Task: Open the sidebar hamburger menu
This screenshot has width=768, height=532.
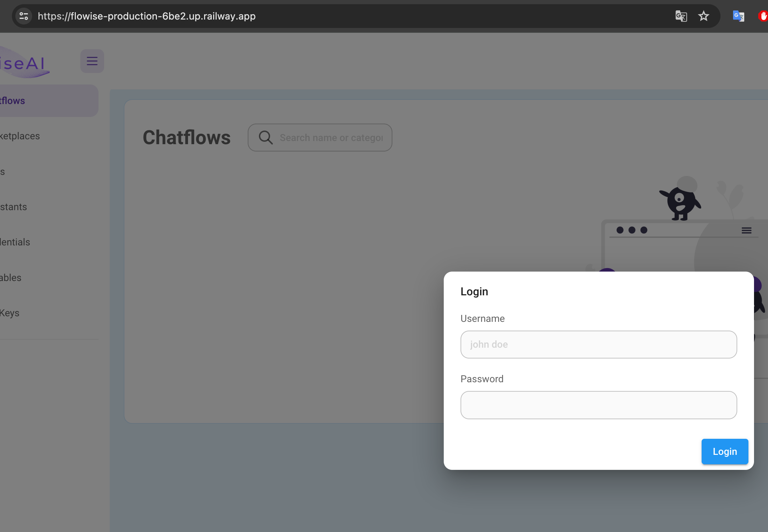Action: click(92, 61)
